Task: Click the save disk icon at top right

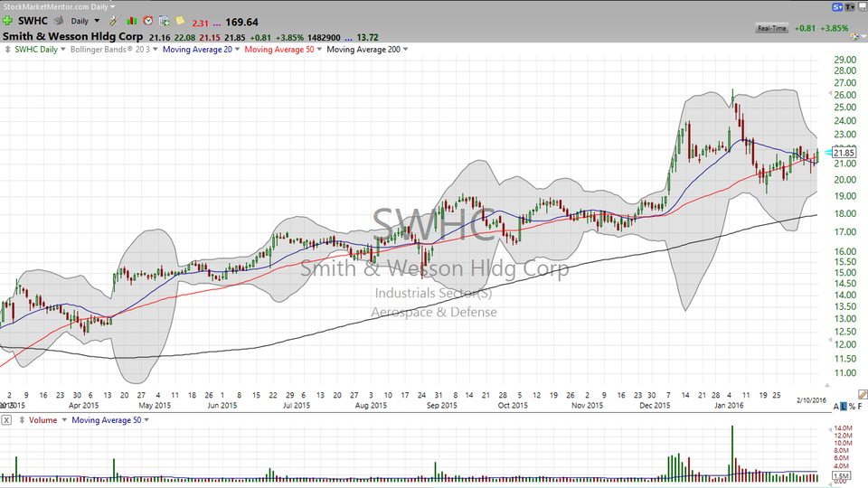Action: 862,7
